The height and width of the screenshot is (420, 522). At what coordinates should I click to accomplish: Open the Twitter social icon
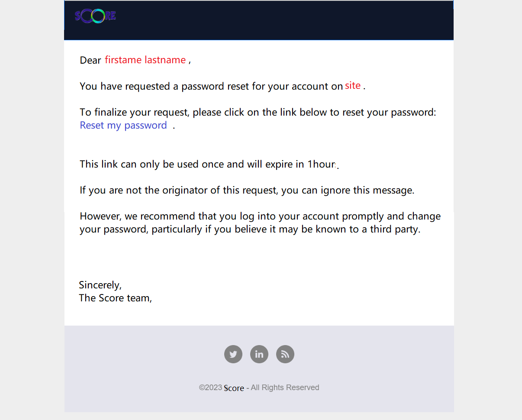point(233,354)
